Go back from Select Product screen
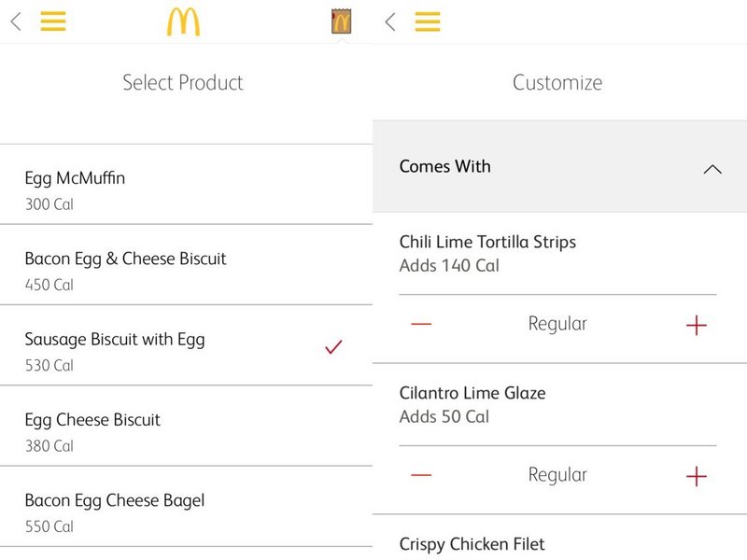Screen dimensions: 747x560 (16, 21)
